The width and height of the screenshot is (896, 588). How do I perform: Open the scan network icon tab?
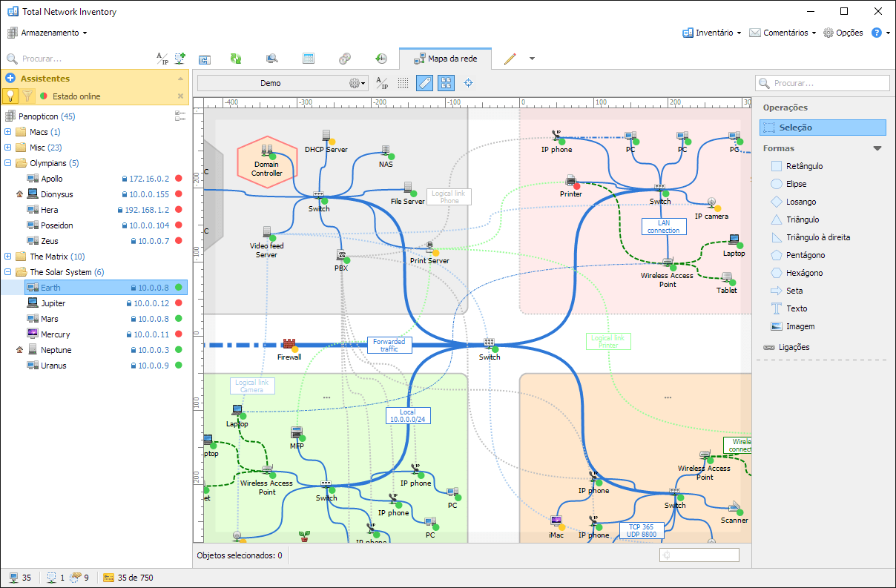coord(272,59)
